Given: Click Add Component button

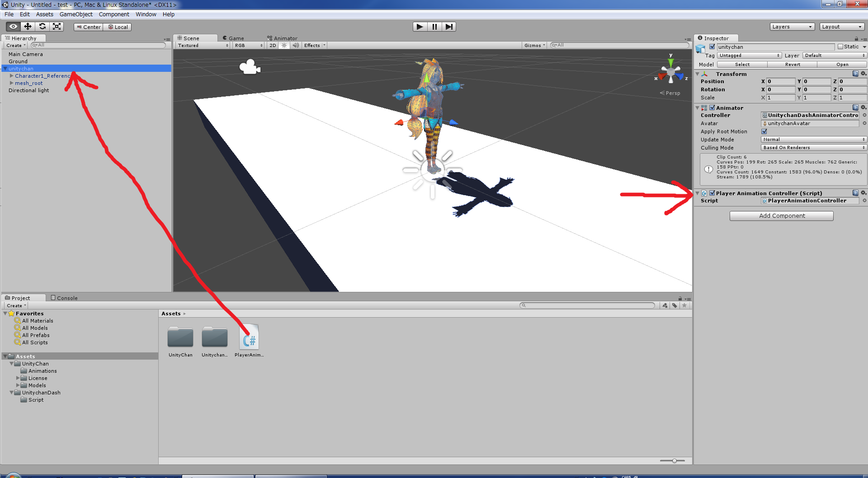Looking at the screenshot, I should coord(782,216).
